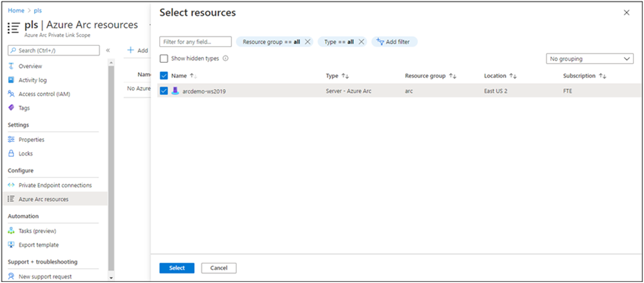
Task: Click the pls breadcrumb link
Action: (38, 10)
